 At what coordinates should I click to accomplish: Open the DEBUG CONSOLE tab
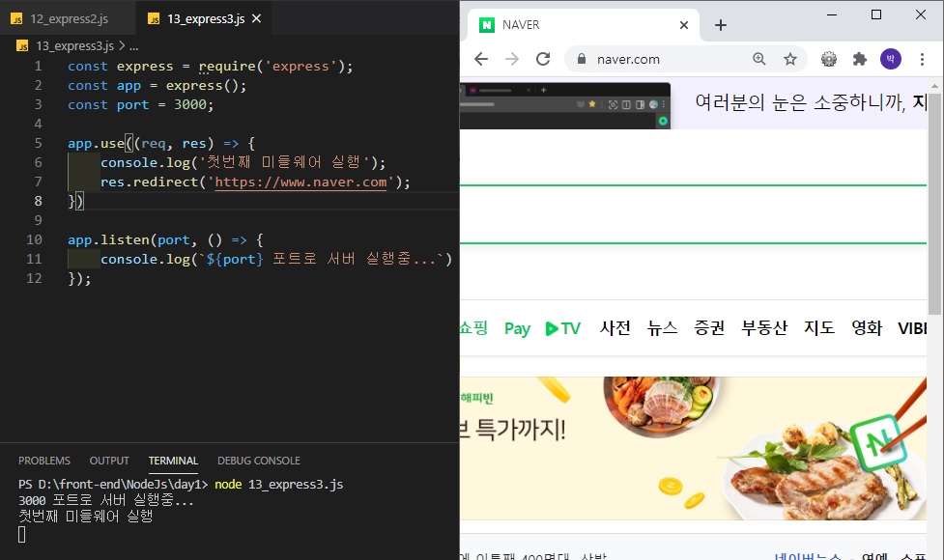259,461
